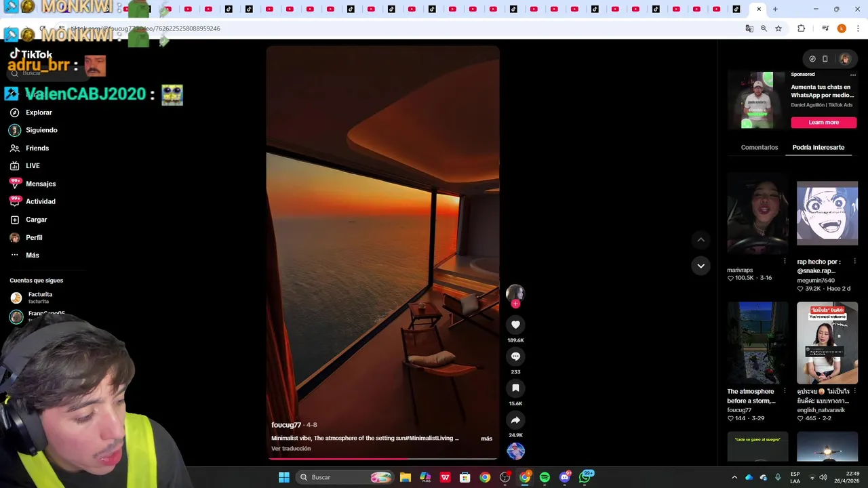Click the Learn more ad button
This screenshot has height=488, width=868.
point(823,122)
